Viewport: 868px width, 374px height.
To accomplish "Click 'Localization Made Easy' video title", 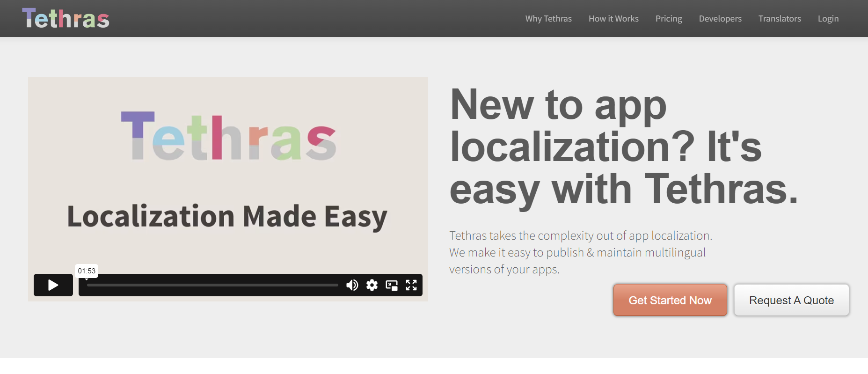I will tap(227, 217).
